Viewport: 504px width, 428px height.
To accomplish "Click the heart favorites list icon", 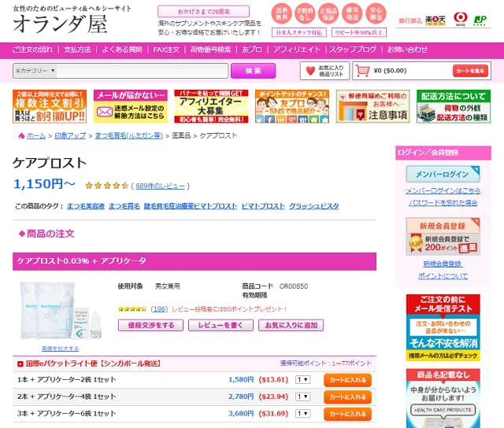I will coord(310,71).
